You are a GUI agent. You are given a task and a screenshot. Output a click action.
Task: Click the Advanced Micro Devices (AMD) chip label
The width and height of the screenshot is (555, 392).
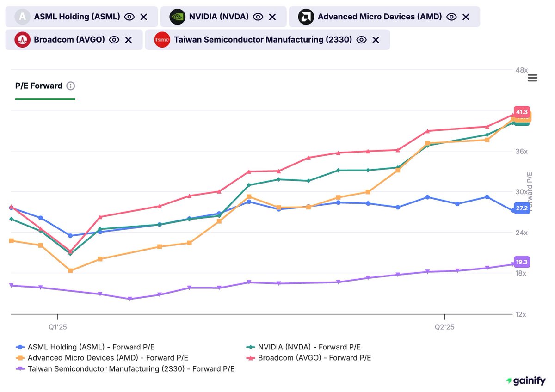point(380,17)
